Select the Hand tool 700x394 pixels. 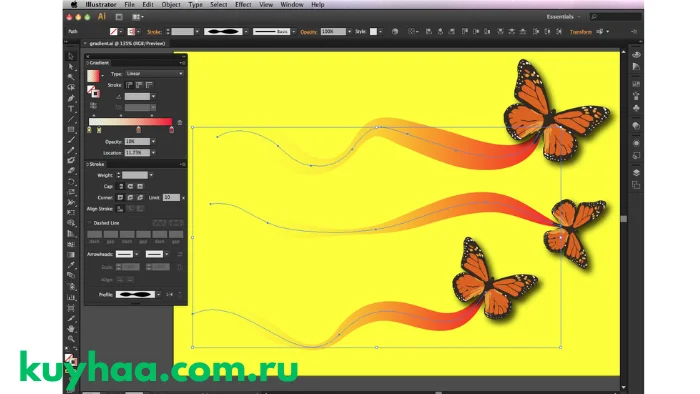[71, 329]
